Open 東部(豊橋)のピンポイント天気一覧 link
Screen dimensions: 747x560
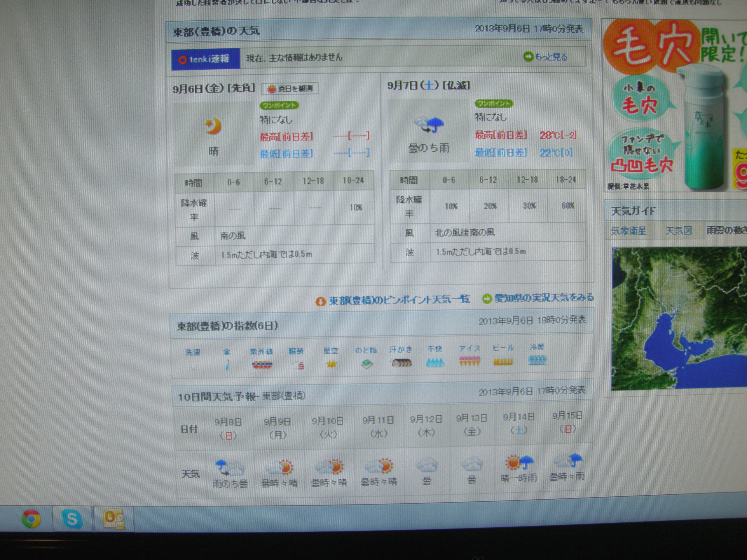(x=399, y=300)
